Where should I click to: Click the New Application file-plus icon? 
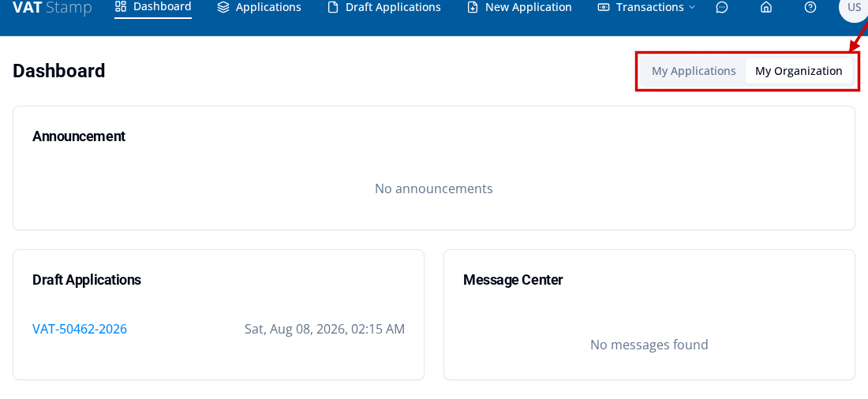point(472,7)
